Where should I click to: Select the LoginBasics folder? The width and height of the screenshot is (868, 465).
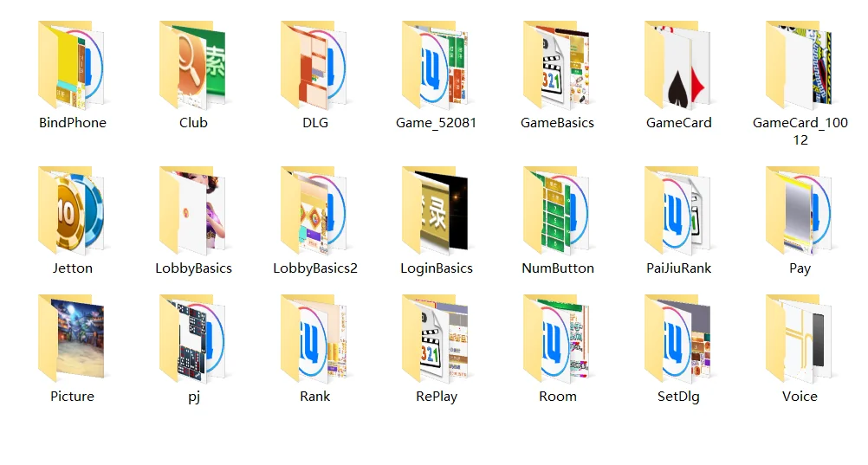click(x=436, y=210)
